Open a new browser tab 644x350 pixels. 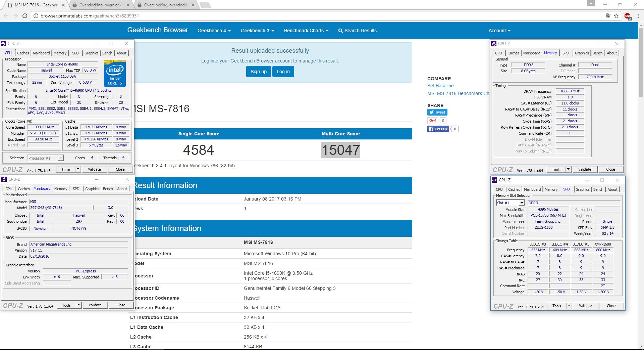pyautogui.click(x=205, y=5)
